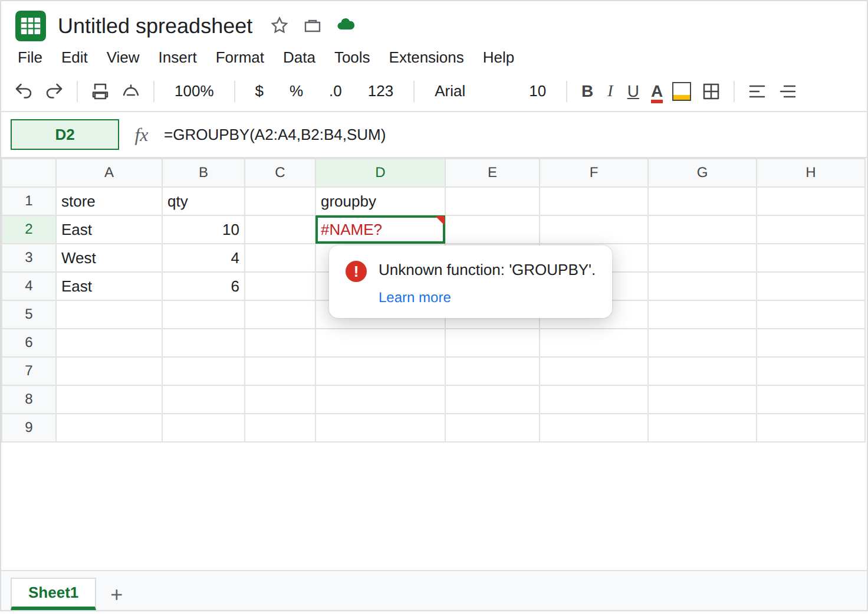Toggle Italic formatting
Screen dimensions: 868x616
pyautogui.click(x=610, y=91)
